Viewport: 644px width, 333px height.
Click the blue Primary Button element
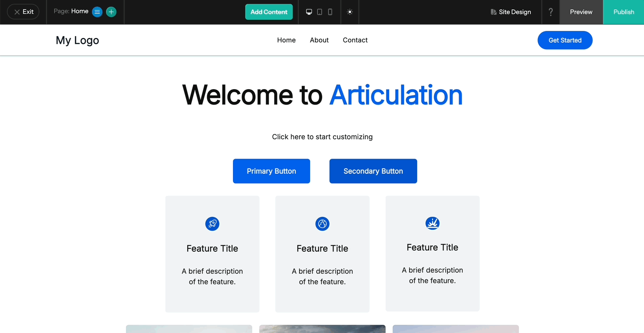click(x=271, y=171)
